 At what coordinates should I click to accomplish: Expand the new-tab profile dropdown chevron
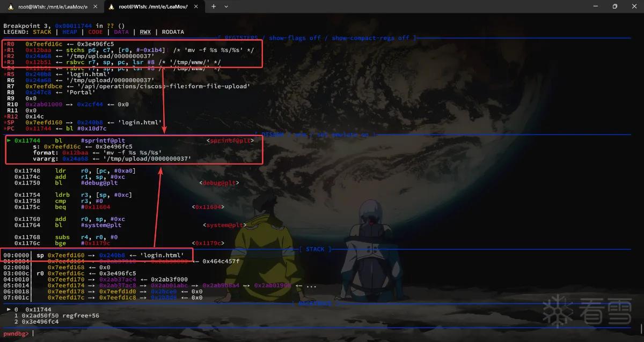[x=226, y=6]
